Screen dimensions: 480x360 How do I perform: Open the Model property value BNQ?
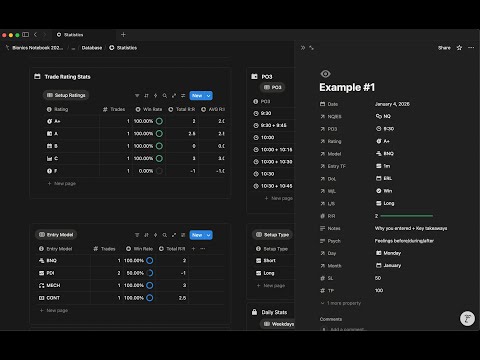(385, 154)
